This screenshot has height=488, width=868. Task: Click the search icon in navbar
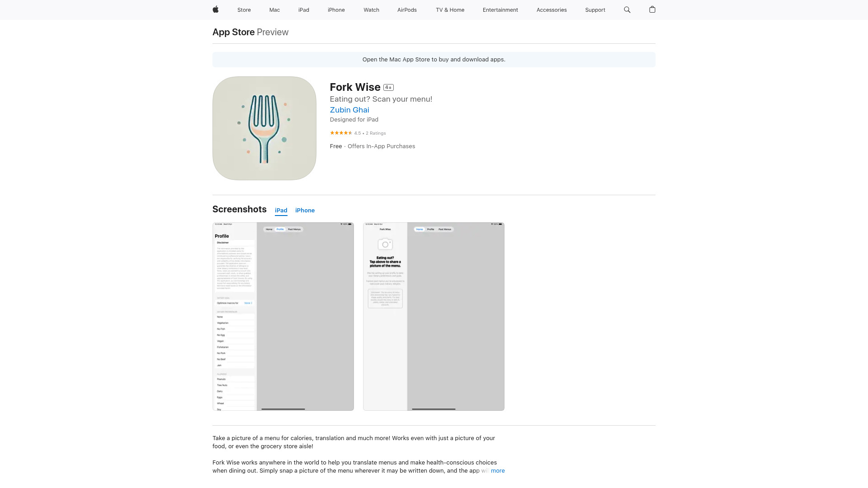click(627, 9)
